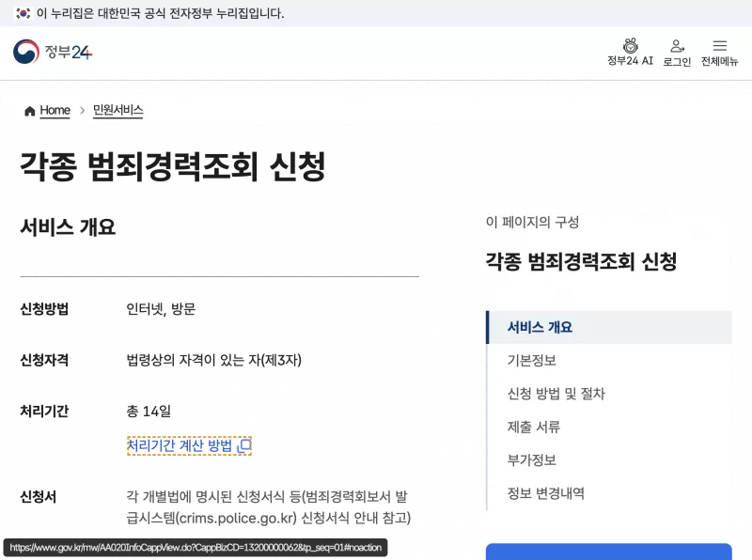The width and height of the screenshot is (752, 560).
Task: Go to Home breadcrumb link
Action: [55, 110]
